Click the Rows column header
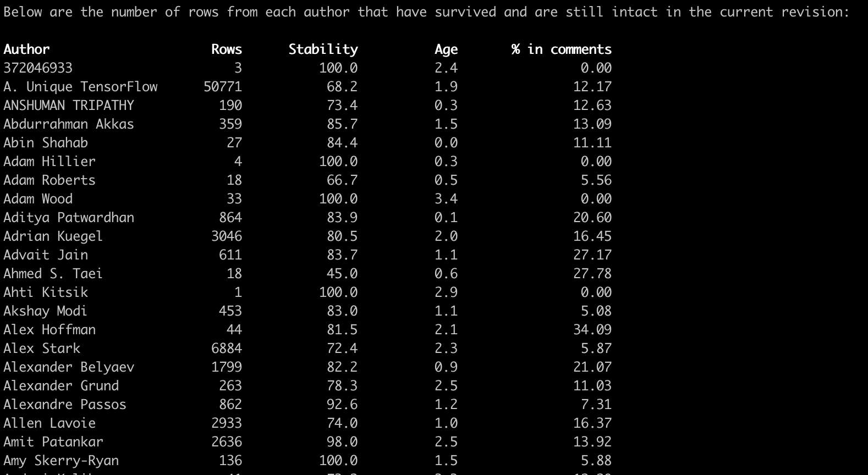The height and width of the screenshot is (475, 868). (226, 49)
